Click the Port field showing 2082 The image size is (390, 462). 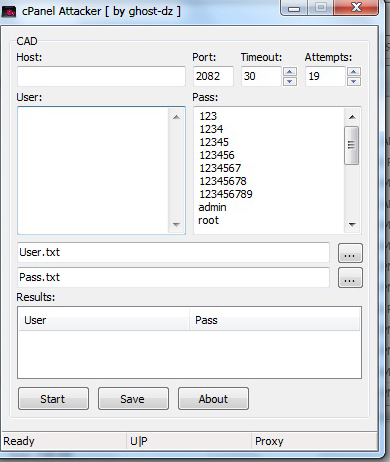pyautogui.click(x=213, y=76)
